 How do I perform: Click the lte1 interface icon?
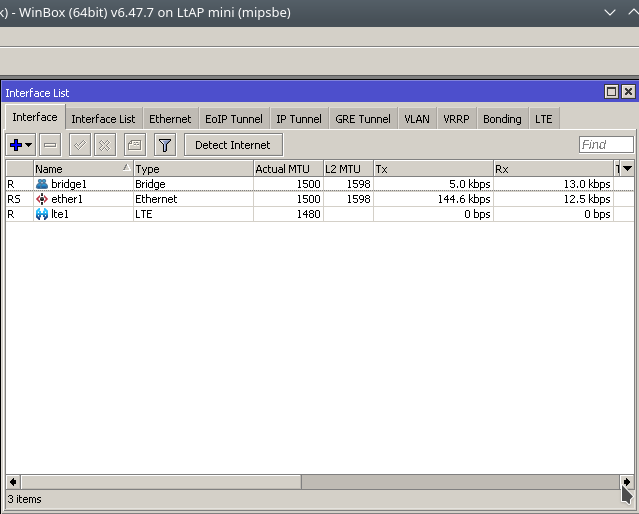42,214
